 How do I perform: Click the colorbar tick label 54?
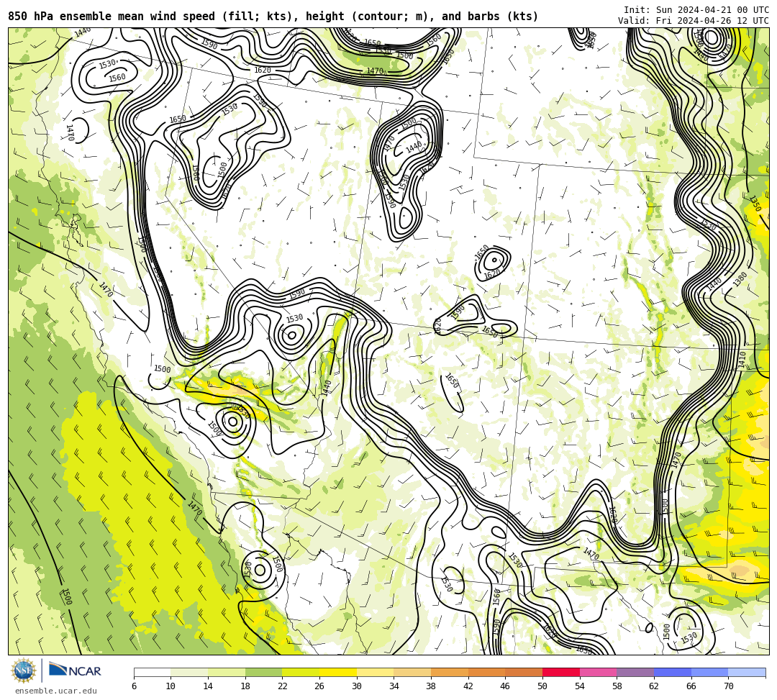click(579, 686)
